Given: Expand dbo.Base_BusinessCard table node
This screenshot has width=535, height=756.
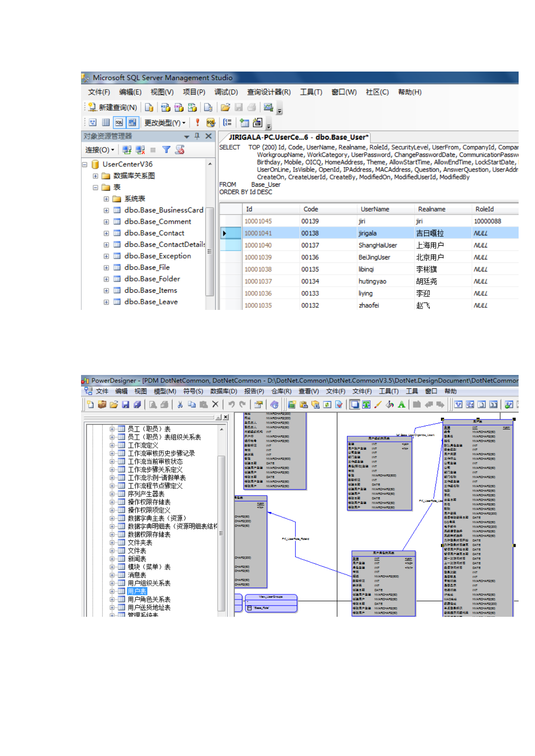Looking at the screenshot, I should [x=106, y=210].
